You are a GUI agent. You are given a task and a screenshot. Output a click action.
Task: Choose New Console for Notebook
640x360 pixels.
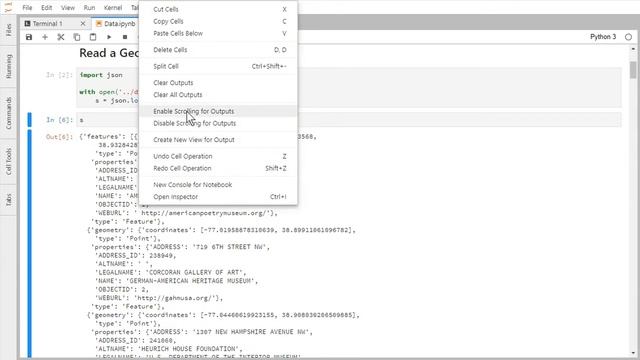point(218,184)
